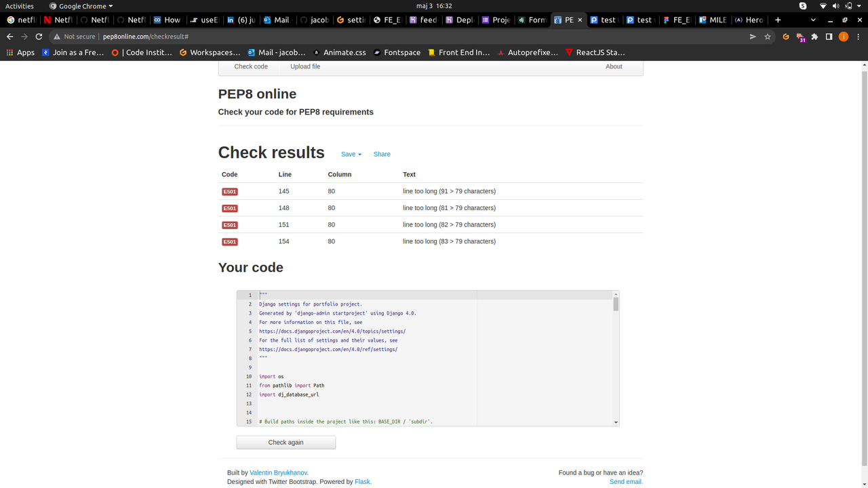Open the browser tab list chevron

[812, 20]
